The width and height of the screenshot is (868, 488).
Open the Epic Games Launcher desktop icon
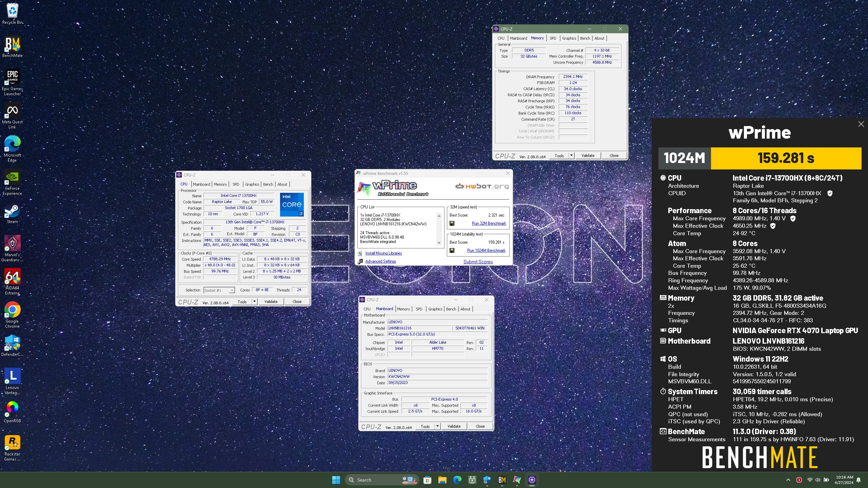point(12,82)
